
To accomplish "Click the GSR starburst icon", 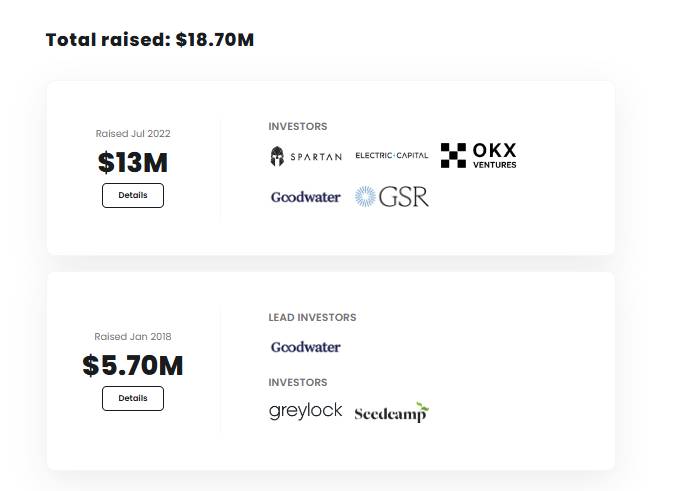I will [x=365, y=196].
